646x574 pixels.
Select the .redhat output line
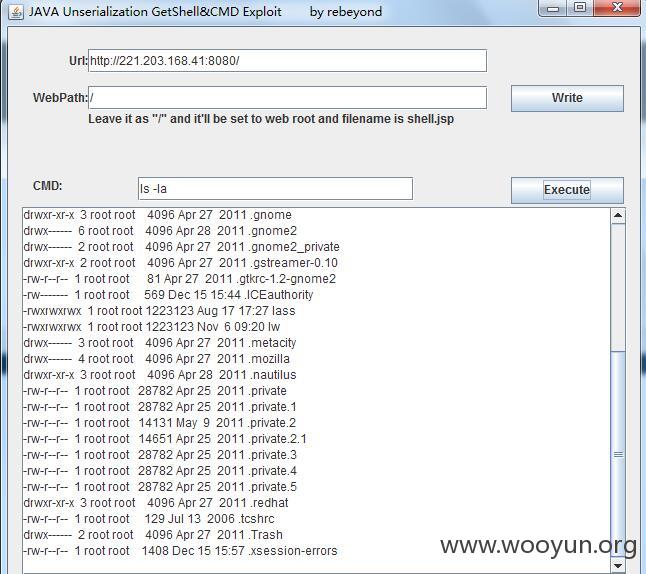pos(156,503)
